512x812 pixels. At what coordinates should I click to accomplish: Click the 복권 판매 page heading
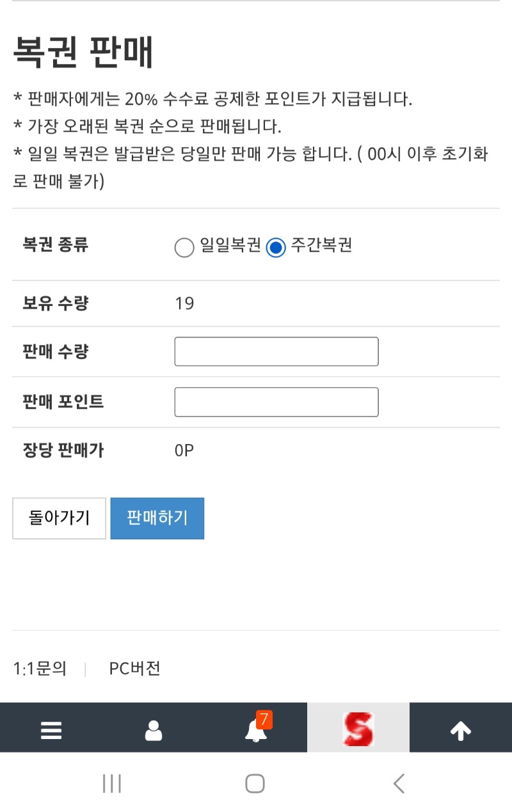(83, 54)
